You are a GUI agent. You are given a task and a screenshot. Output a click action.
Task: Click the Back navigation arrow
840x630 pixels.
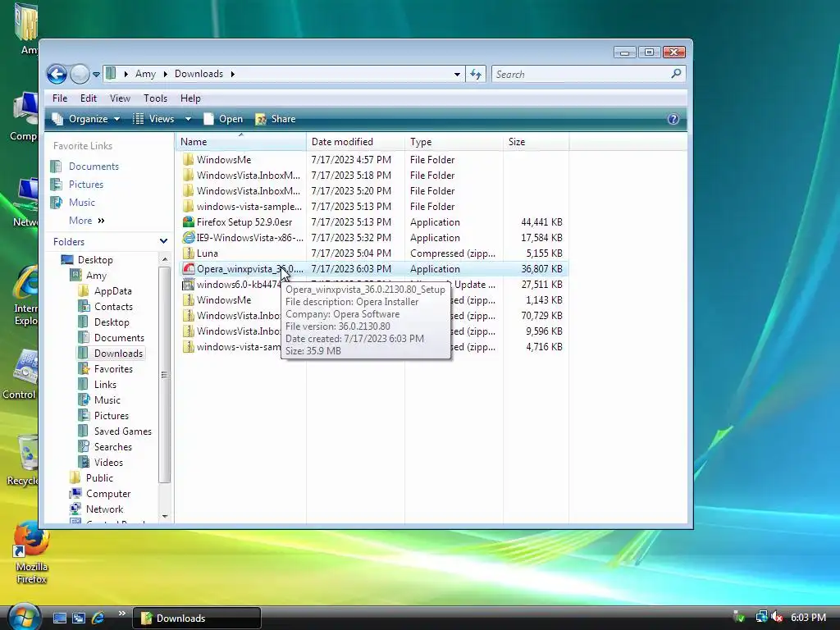coord(57,74)
